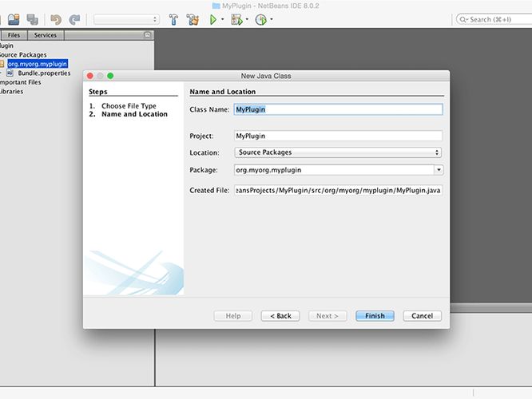
Task: Click 'Choose File Type' step text
Action: coord(129,106)
